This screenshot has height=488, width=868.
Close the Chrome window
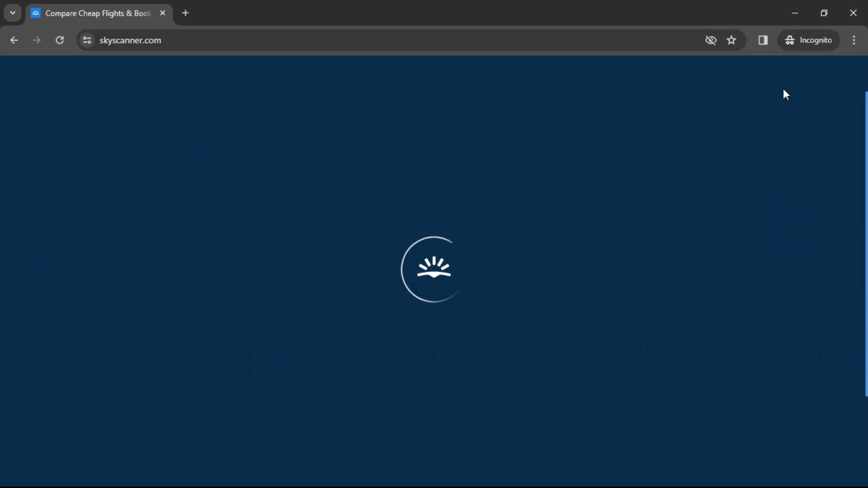coord(853,13)
